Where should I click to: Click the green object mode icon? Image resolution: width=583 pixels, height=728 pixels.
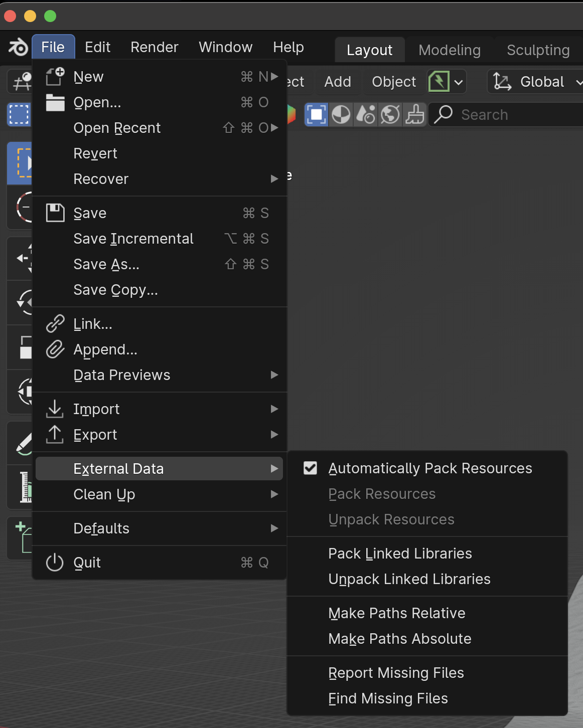pos(439,82)
